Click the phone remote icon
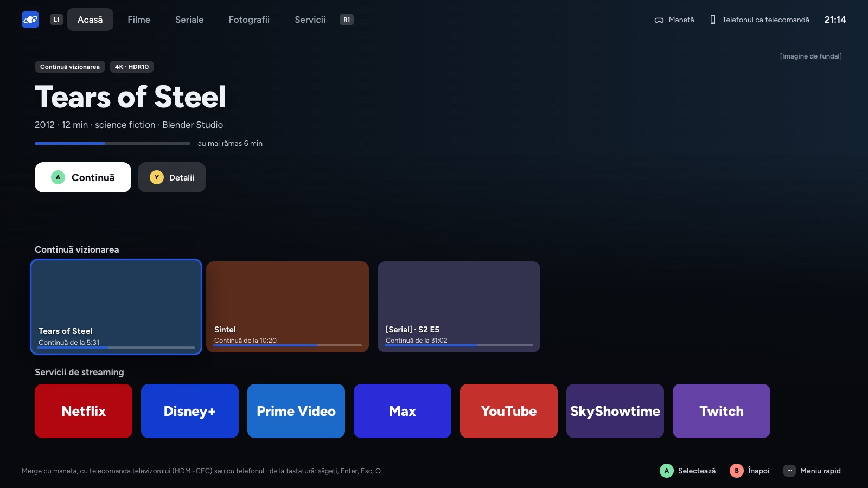Viewport: 868px width, 488px height. (x=713, y=20)
